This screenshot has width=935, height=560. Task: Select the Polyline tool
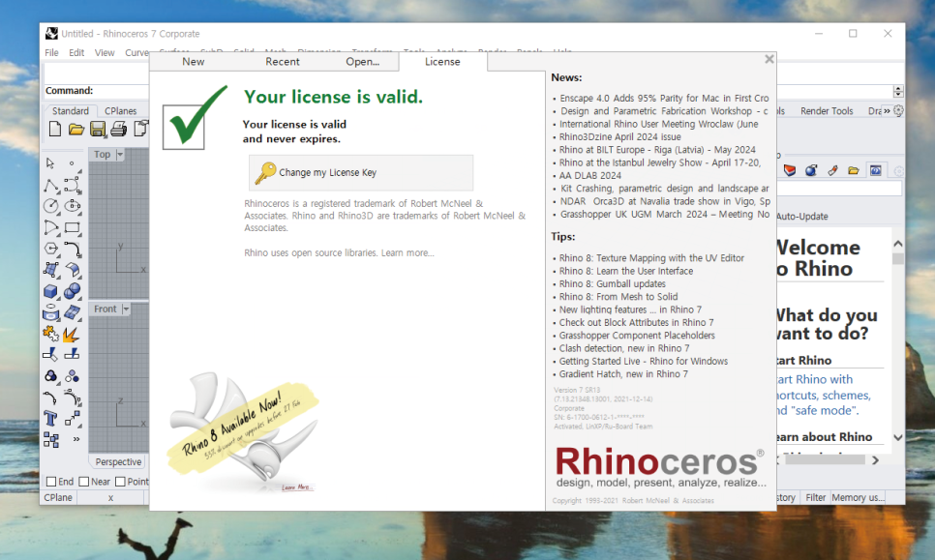[x=51, y=186]
